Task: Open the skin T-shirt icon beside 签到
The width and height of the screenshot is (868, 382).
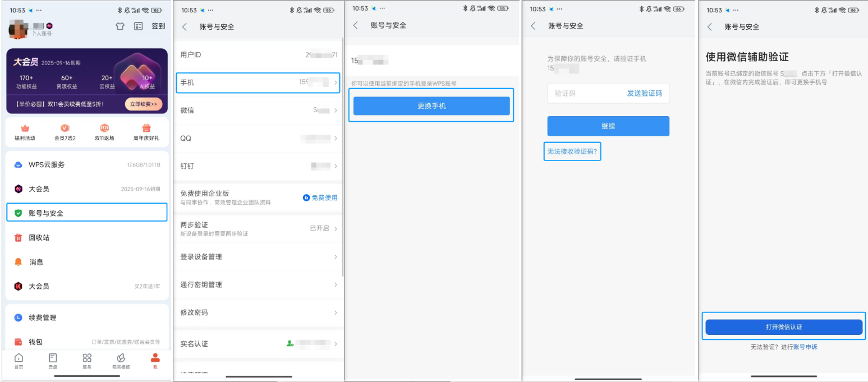Action: click(x=120, y=26)
